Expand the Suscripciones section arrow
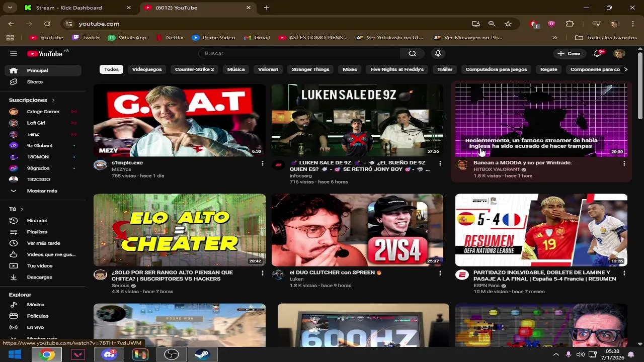The width and height of the screenshot is (644, 362). (53, 101)
